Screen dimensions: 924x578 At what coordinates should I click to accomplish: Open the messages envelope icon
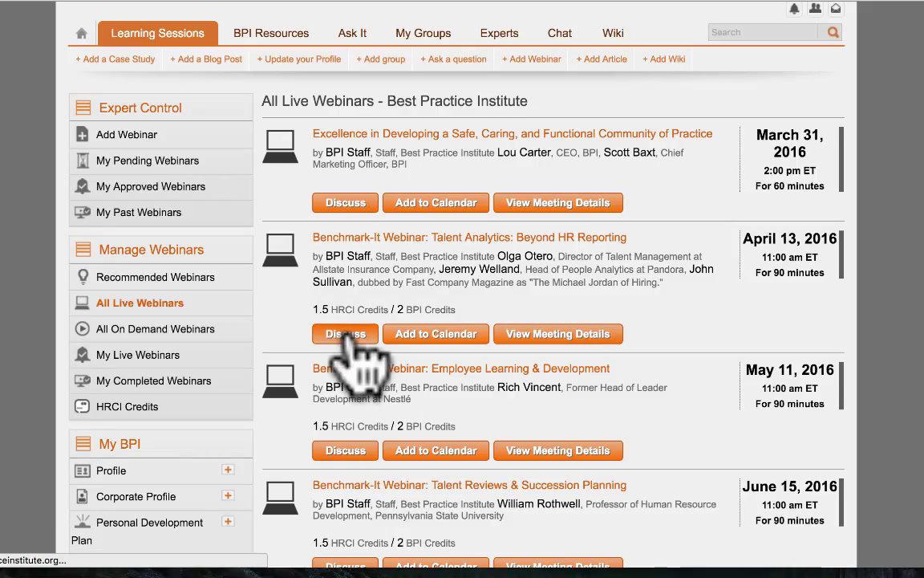tap(836, 9)
